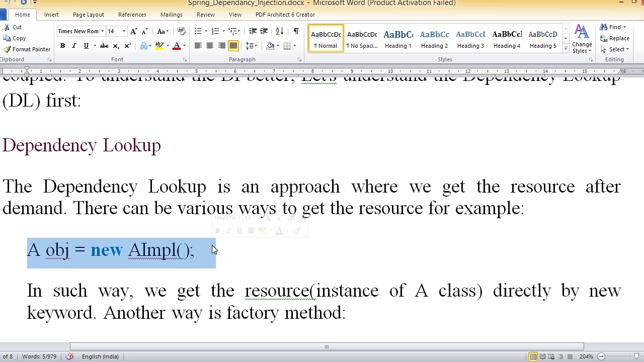Open the font name dropdown

coord(102,31)
